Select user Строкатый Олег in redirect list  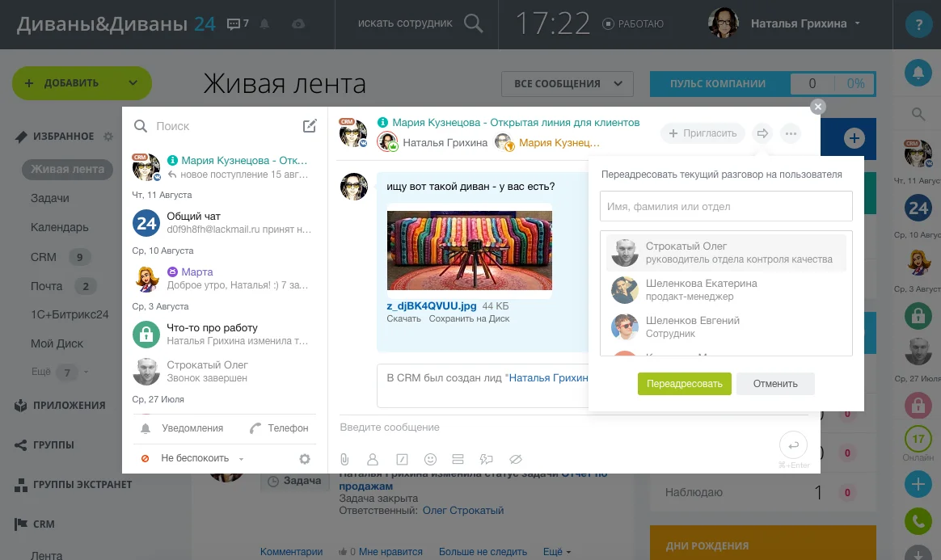pos(725,253)
